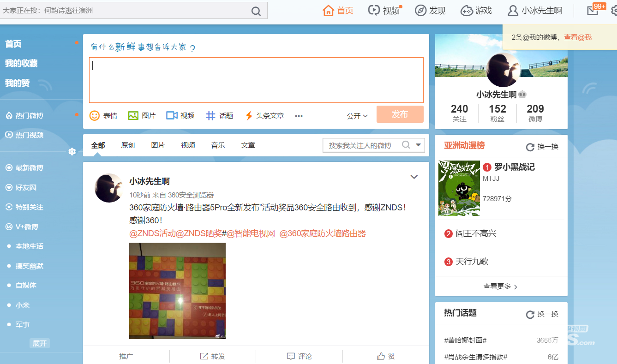The height and width of the screenshot is (364, 617).
Task: Open ranked item 天行九歌
Action: click(472, 262)
